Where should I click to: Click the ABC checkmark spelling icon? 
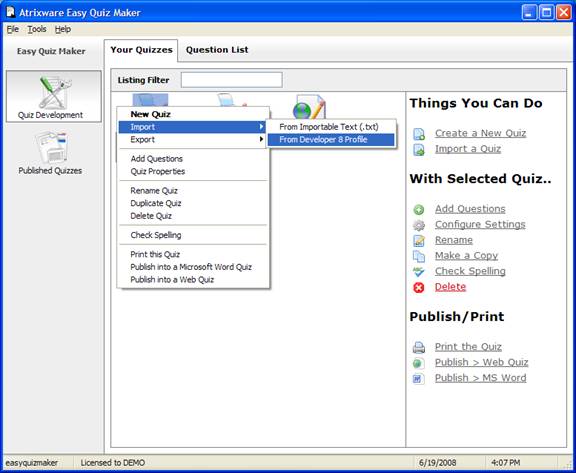point(419,272)
